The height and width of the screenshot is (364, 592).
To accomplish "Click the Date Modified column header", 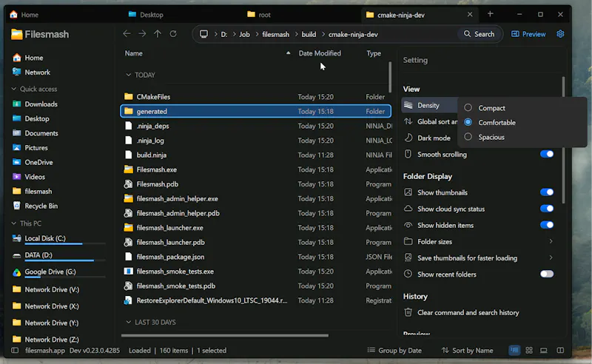I will [x=320, y=53].
